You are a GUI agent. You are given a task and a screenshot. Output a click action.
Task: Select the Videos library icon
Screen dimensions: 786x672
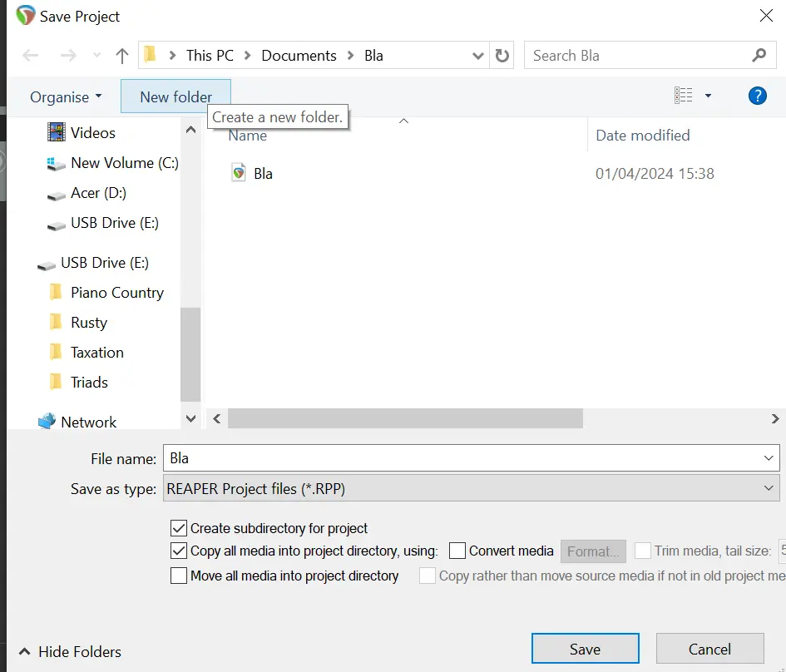click(57, 132)
